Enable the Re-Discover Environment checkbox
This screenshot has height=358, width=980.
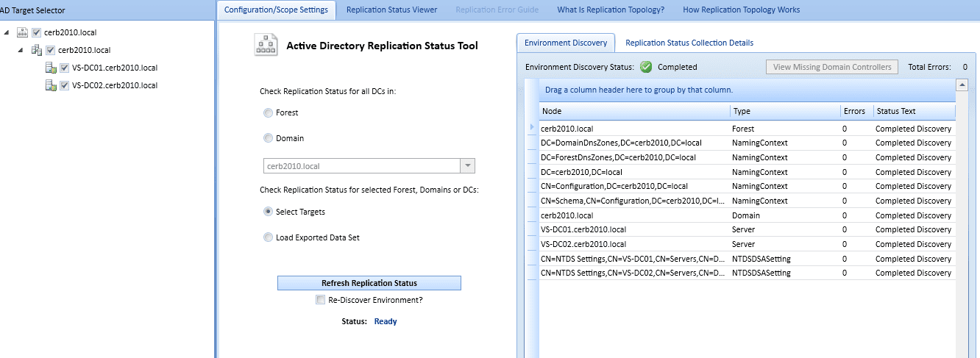click(x=320, y=300)
